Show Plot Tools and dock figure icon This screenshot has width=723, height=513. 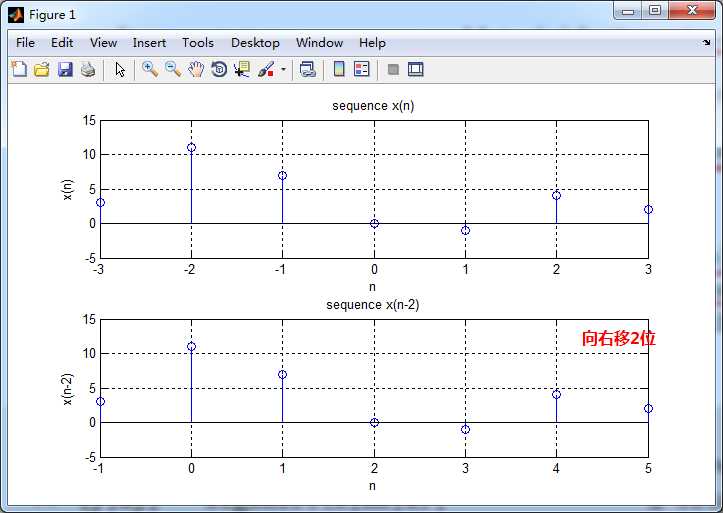click(x=415, y=70)
